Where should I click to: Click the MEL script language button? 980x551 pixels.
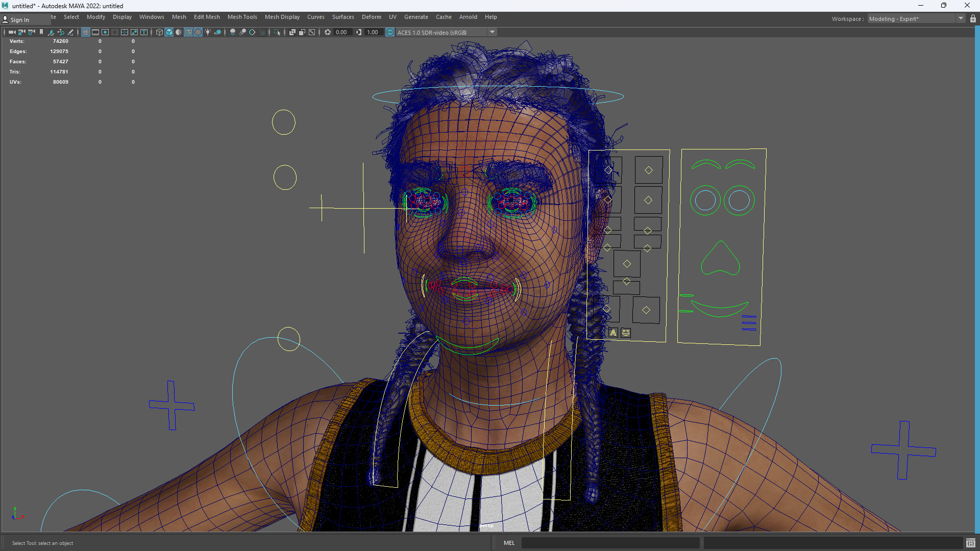(x=509, y=543)
